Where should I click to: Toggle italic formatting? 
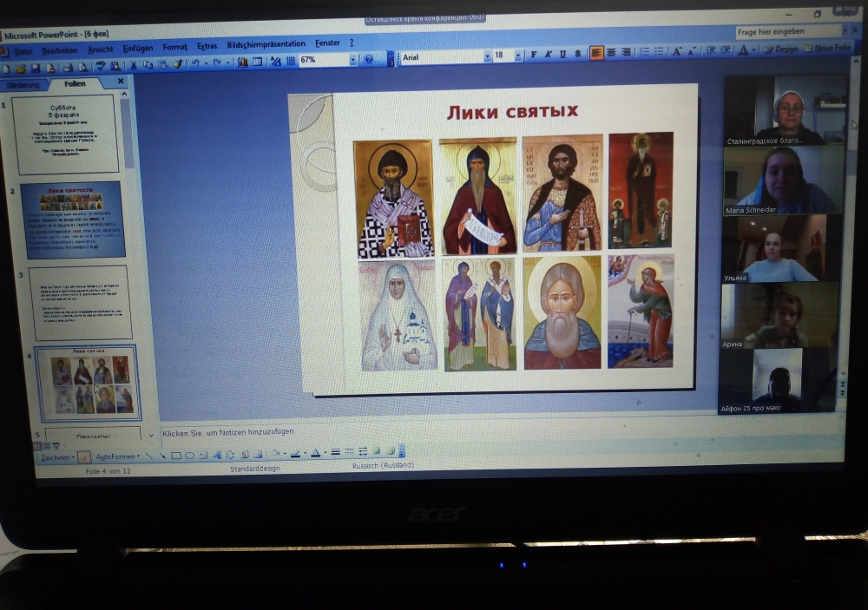coord(548,54)
